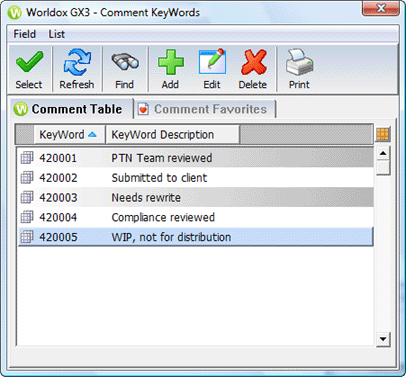Switch to the Comment Favorites tab

coord(205,109)
